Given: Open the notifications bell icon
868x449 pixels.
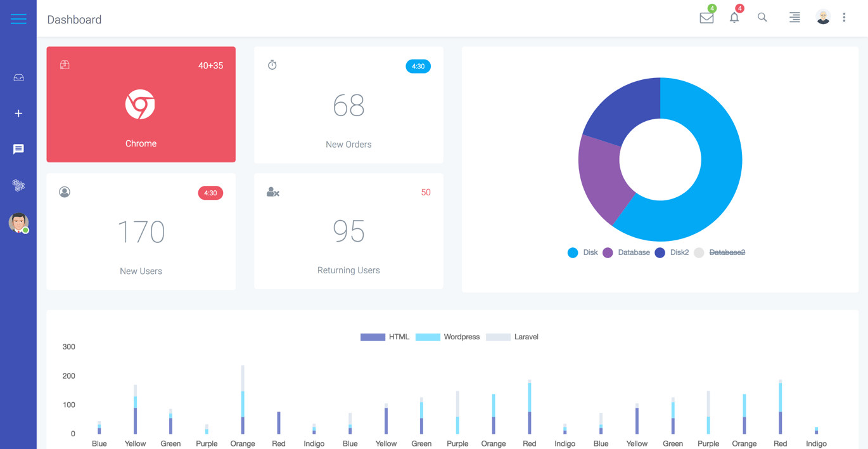Looking at the screenshot, I should point(734,18).
